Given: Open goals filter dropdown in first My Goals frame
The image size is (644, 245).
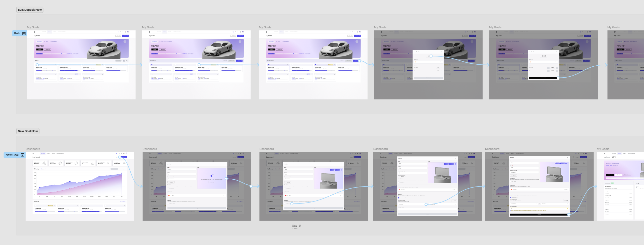Looking at the screenshot, I should pyautogui.click(x=118, y=61).
